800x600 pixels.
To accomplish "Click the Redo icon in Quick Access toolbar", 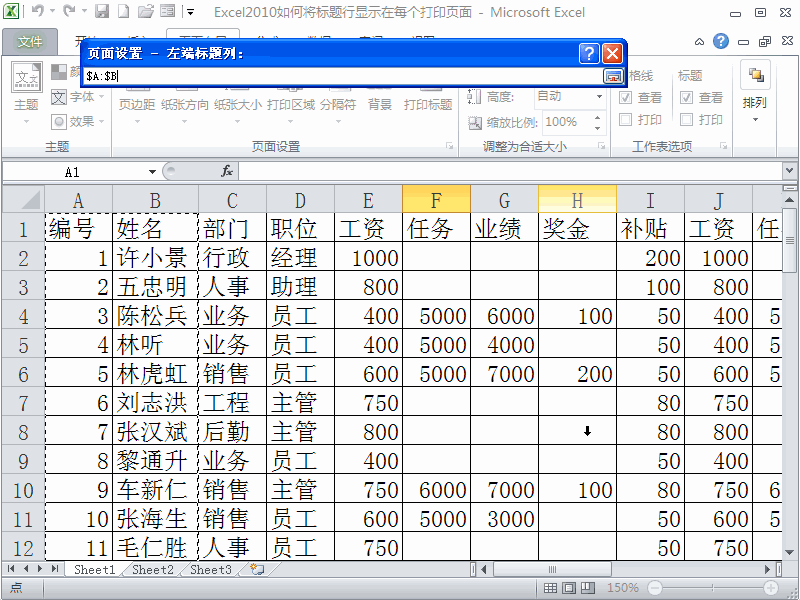I will coord(69,11).
